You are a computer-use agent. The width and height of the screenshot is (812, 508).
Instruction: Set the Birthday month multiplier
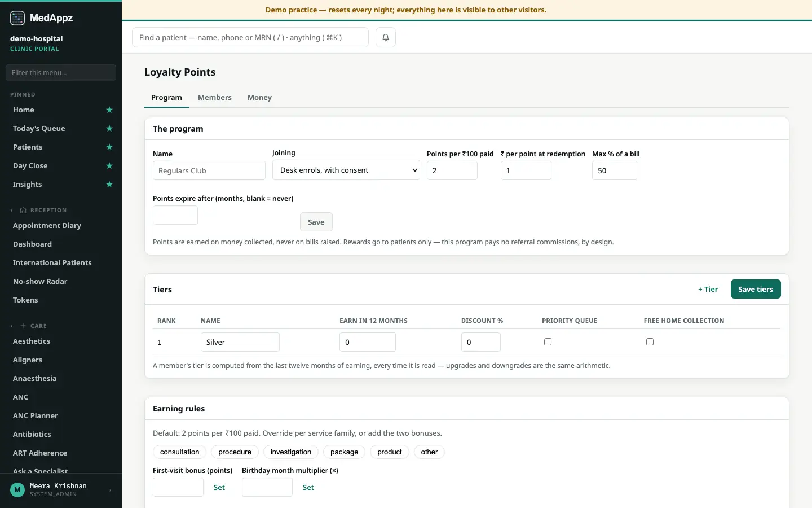[x=308, y=488]
